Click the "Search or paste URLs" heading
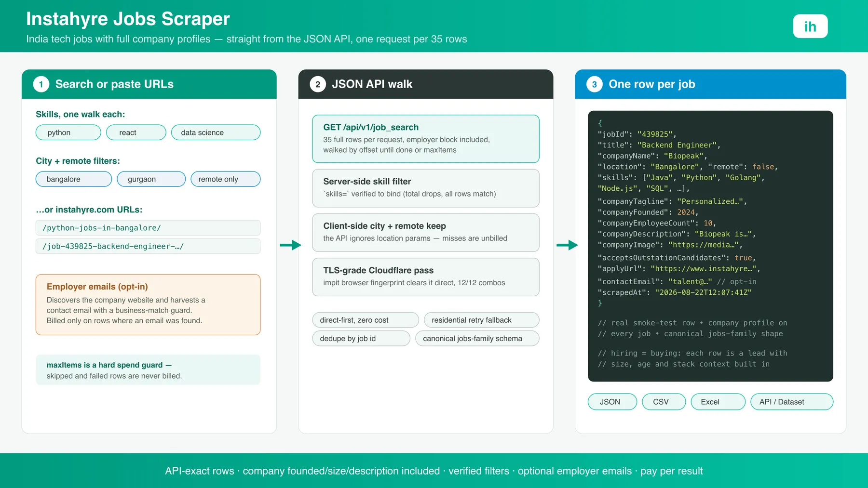The height and width of the screenshot is (488, 868). pos(114,84)
